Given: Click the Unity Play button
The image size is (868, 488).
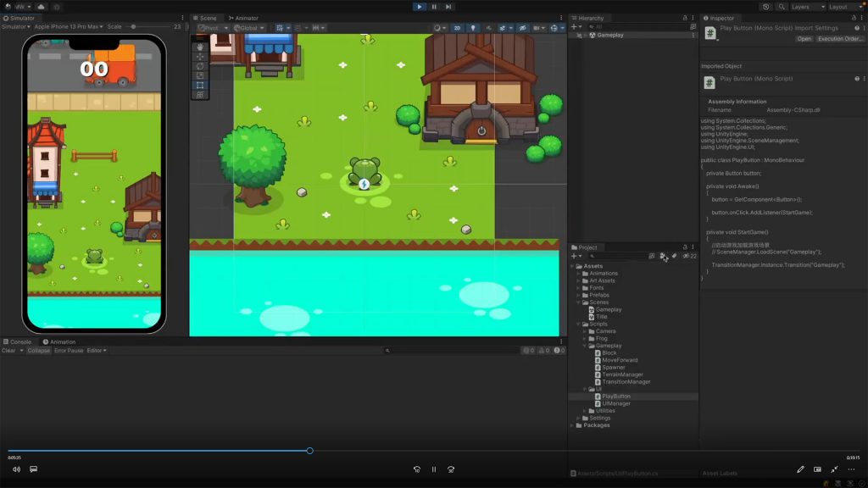Looking at the screenshot, I should [420, 7].
